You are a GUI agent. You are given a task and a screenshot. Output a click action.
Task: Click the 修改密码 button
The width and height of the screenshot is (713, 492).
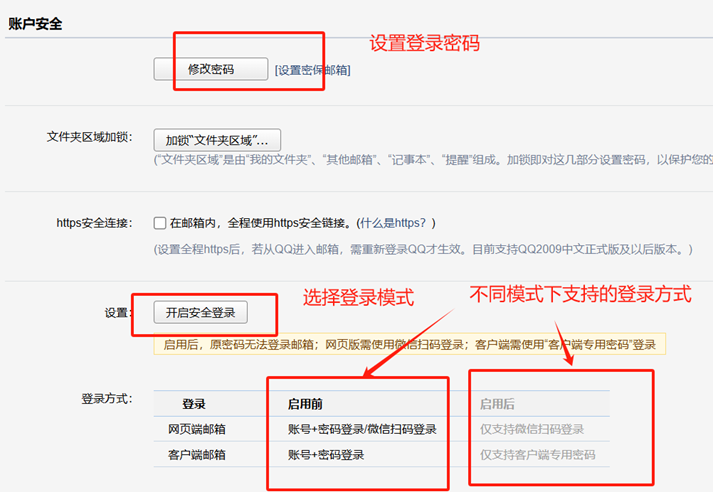pos(211,69)
